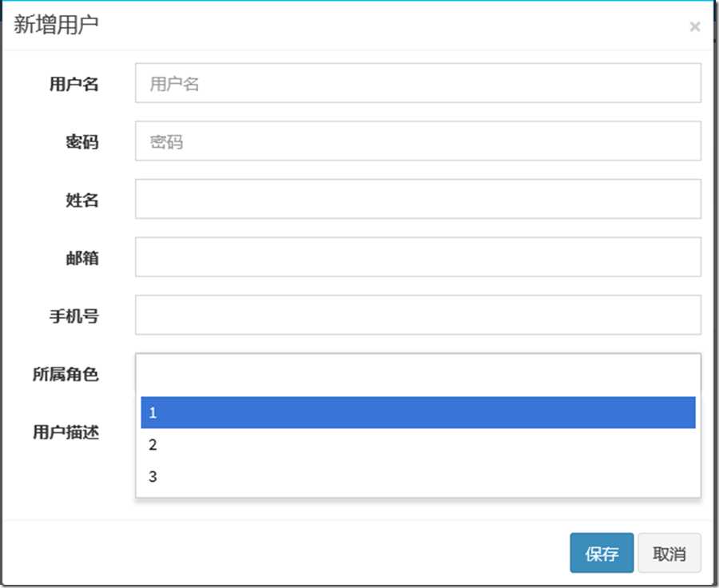
Task: Click the 邮箱 label text
Action: [x=82, y=258]
